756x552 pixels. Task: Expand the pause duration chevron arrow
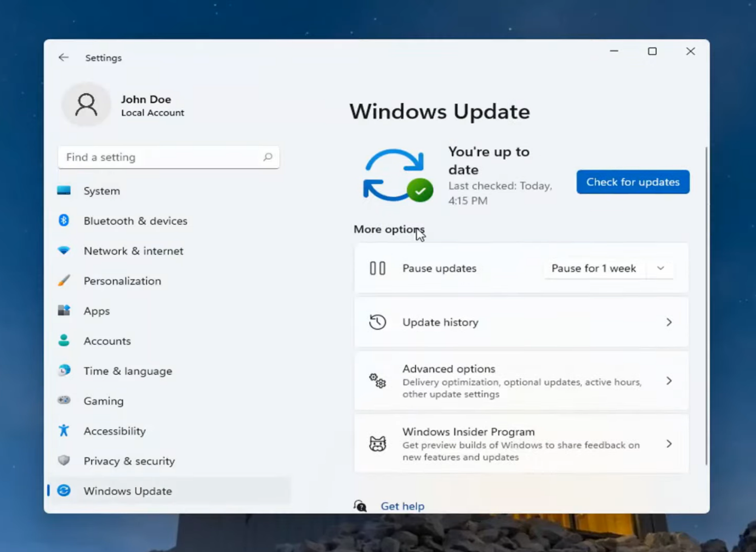tap(661, 268)
